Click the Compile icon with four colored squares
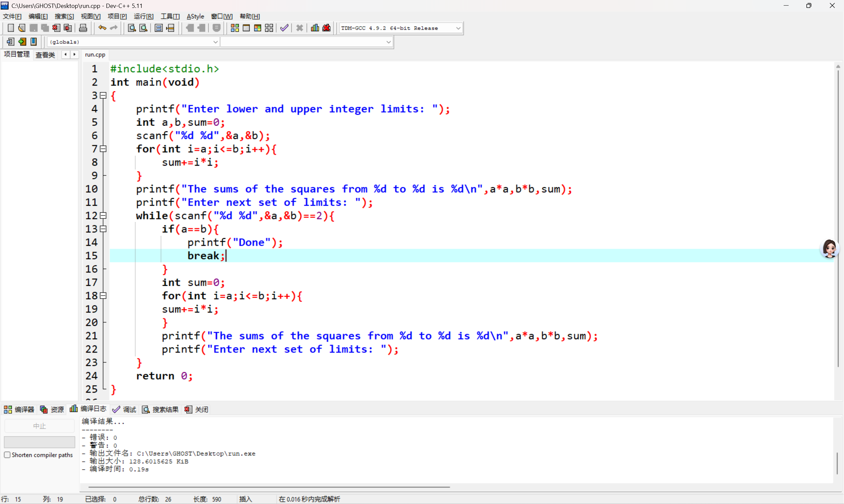Screen dimensions: 844x504 coord(235,28)
